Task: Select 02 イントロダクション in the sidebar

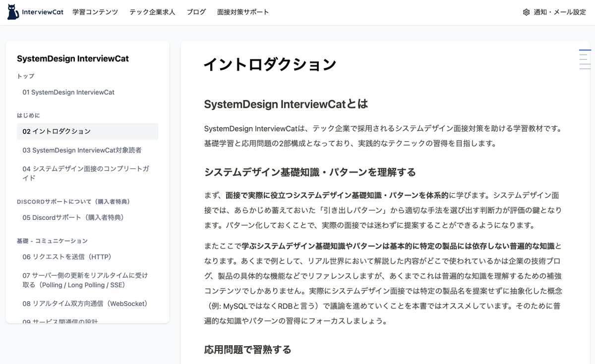Action: tap(87, 132)
